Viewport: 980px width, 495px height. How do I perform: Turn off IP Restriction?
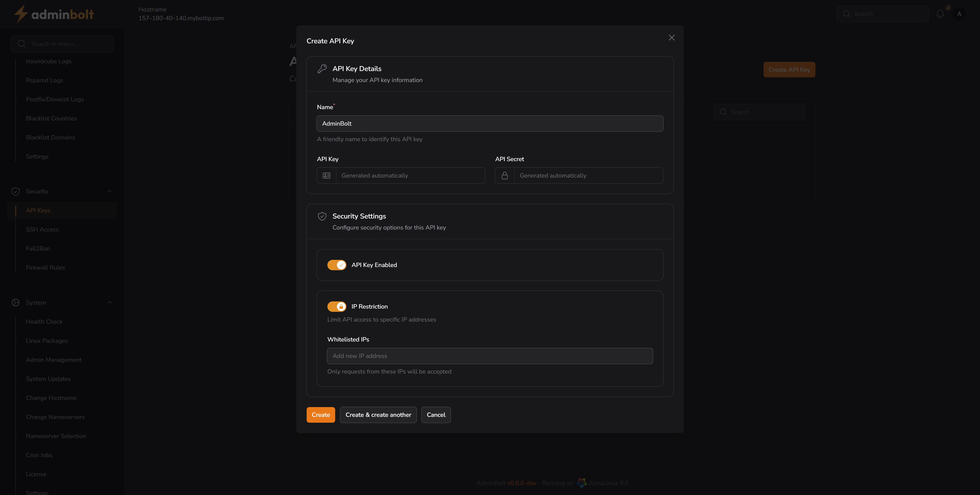(337, 306)
